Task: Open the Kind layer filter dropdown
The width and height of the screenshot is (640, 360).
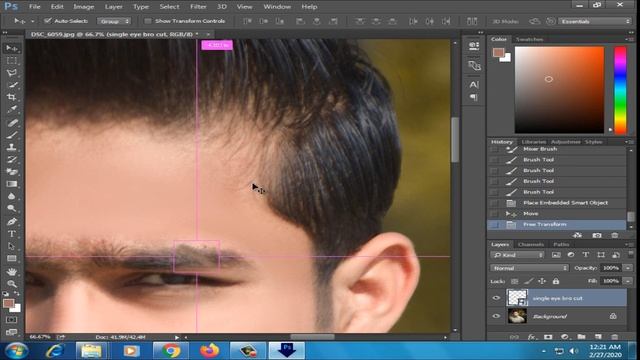Action: click(517, 255)
